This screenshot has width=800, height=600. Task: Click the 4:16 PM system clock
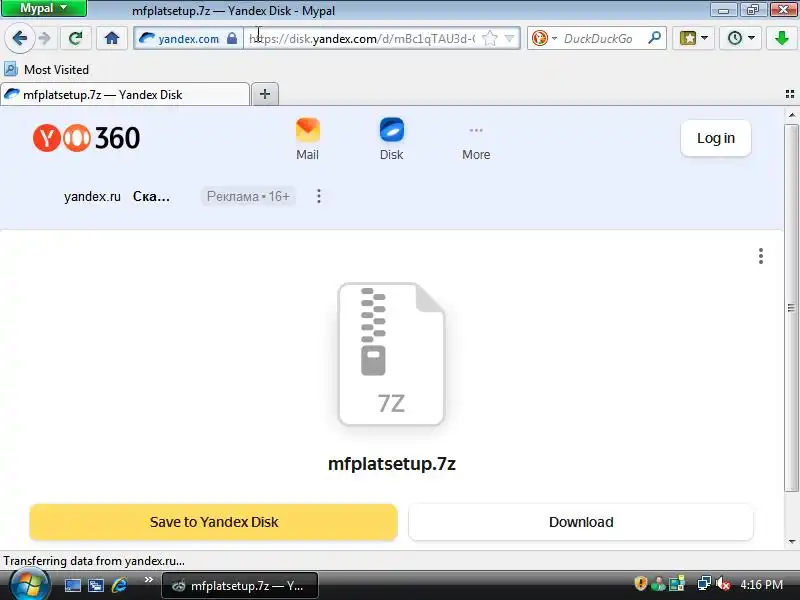[x=761, y=584]
